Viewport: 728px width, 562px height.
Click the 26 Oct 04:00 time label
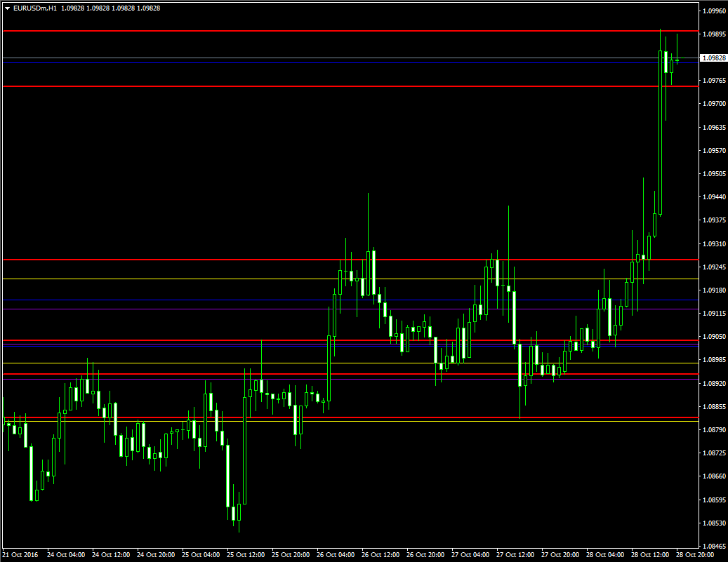coord(336,555)
